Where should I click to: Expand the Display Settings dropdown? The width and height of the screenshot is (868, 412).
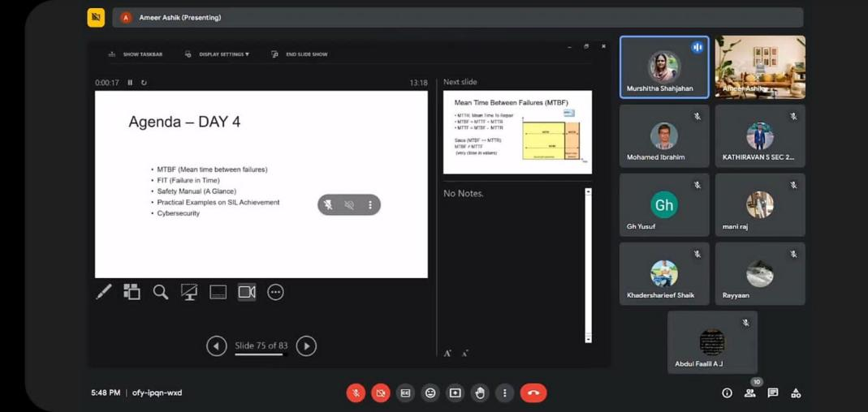218,54
